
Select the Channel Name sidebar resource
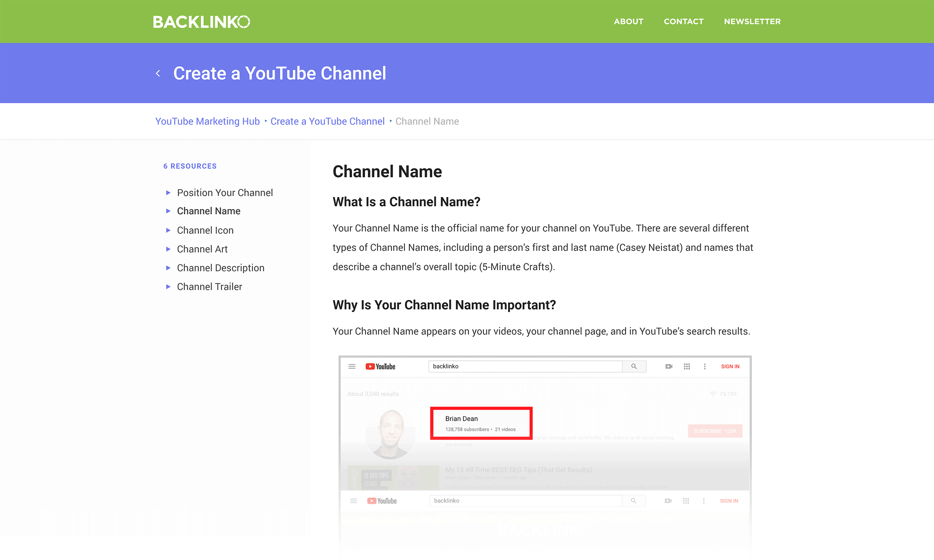(208, 211)
